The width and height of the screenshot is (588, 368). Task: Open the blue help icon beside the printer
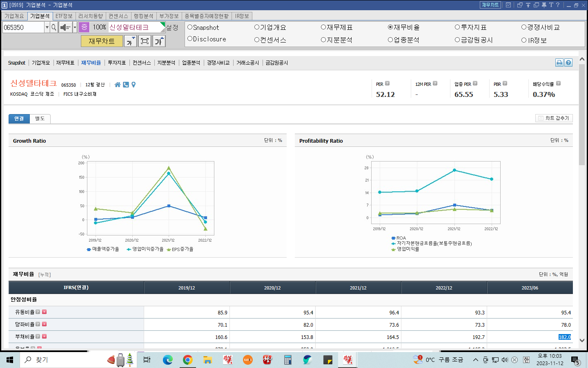(568, 63)
